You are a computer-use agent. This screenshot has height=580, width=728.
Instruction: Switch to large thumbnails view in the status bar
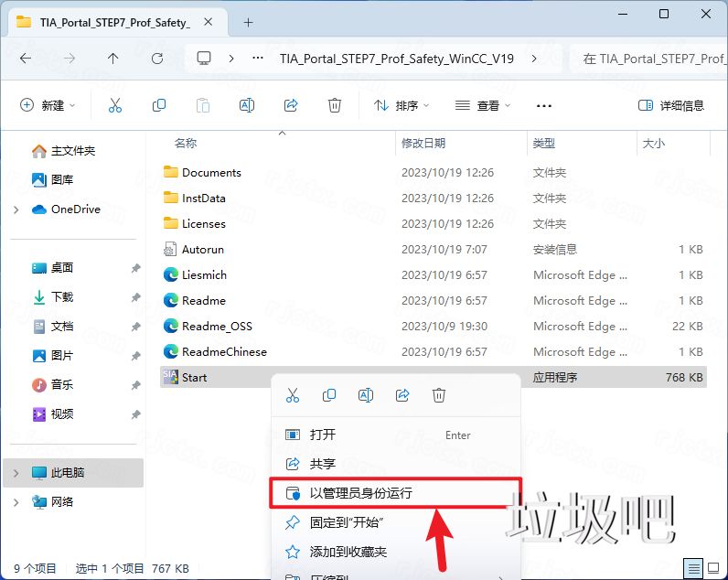pyautogui.click(x=713, y=568)
